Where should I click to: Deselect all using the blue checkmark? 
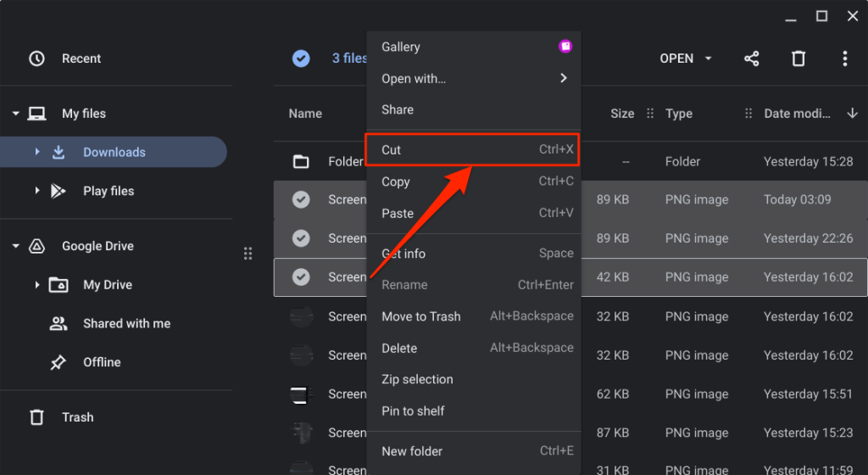(301, 59)
